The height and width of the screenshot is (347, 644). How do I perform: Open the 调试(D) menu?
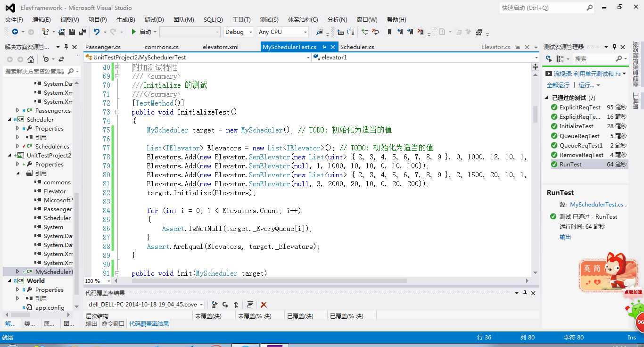point(154,19)
